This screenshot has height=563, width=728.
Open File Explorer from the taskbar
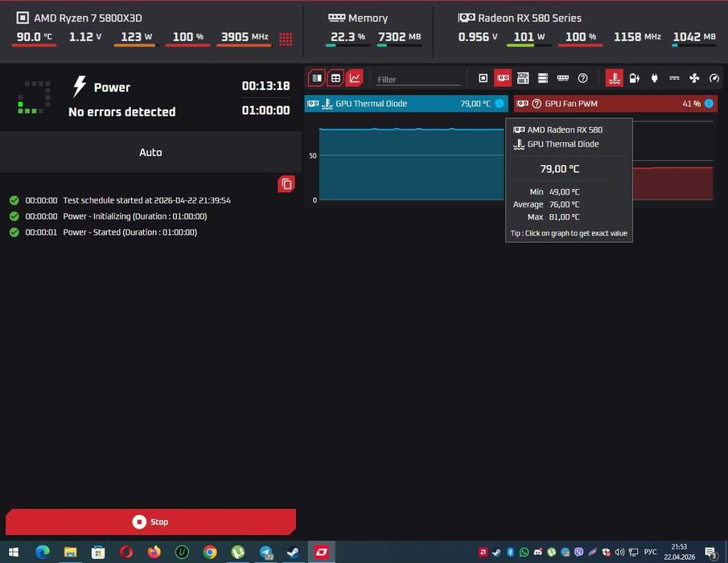tap(70, 552)
